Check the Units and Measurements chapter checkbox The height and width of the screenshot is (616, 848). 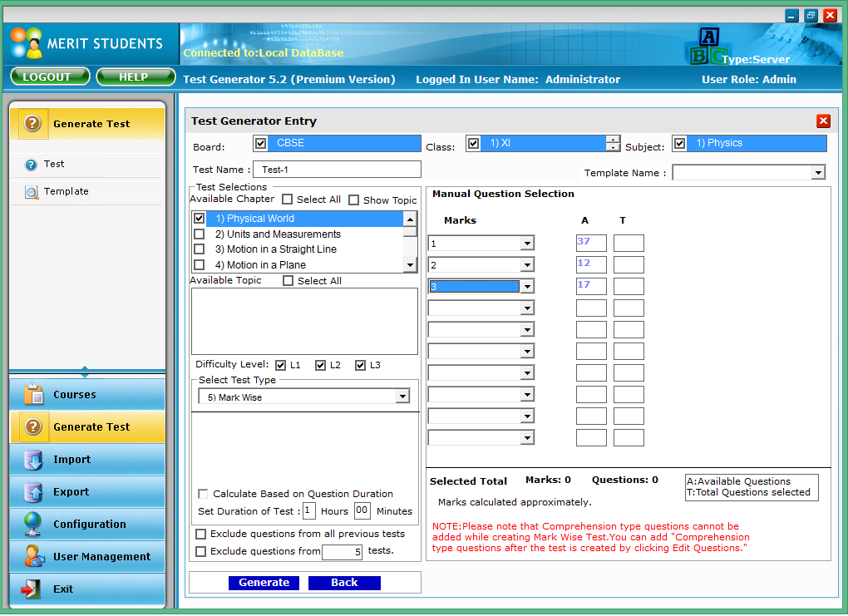(x=199, y=234)
